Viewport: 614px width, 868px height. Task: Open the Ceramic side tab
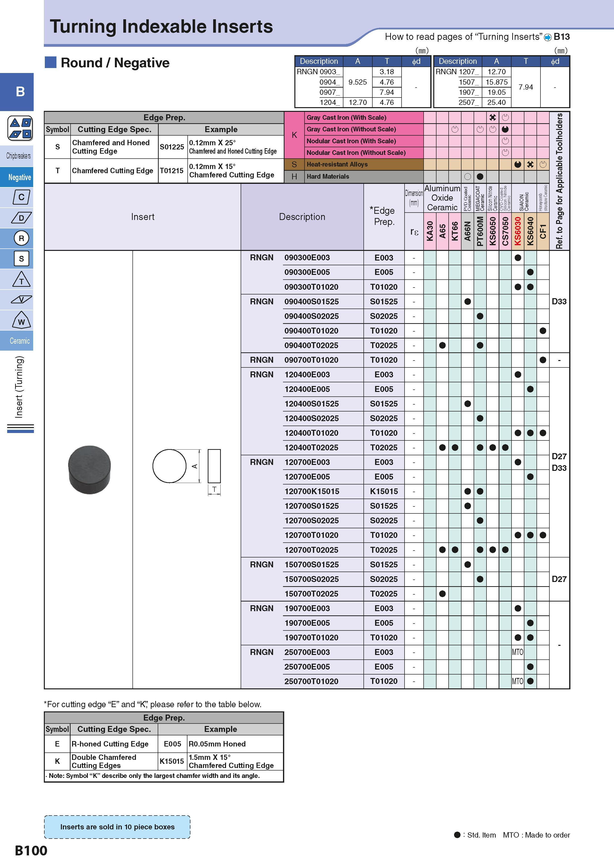(x=17, y=341)
